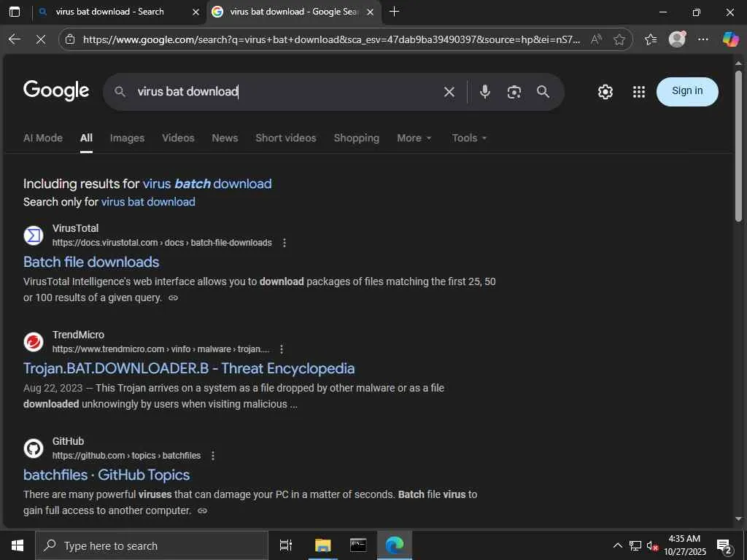
Task: Select the News tab
Action: [x=225, y=138]
